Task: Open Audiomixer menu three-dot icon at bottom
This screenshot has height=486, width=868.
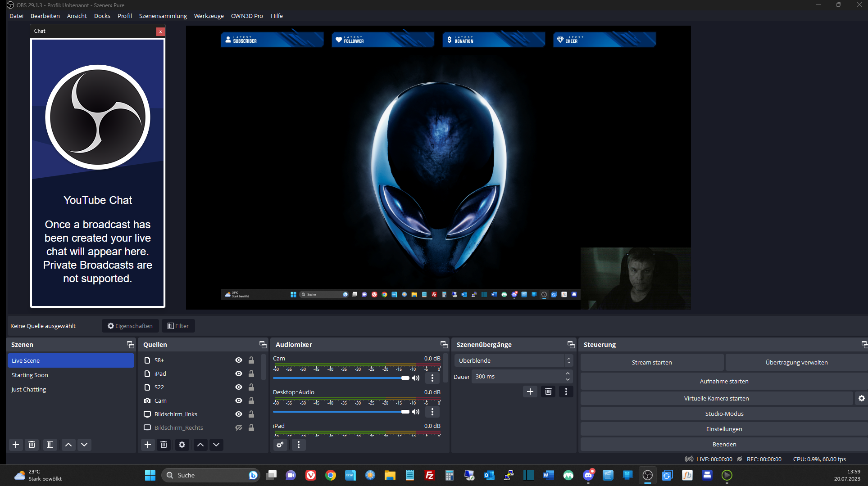Action: point(299,445)
